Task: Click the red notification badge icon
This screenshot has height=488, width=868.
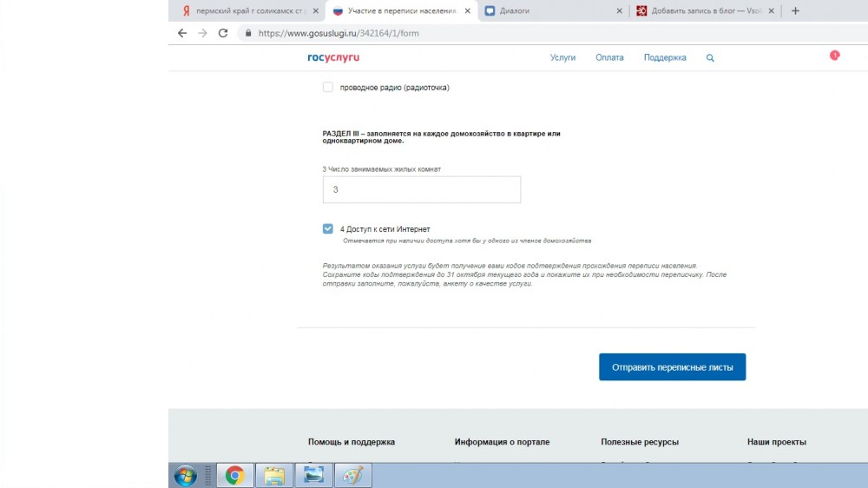Action: tap(834, 56)
